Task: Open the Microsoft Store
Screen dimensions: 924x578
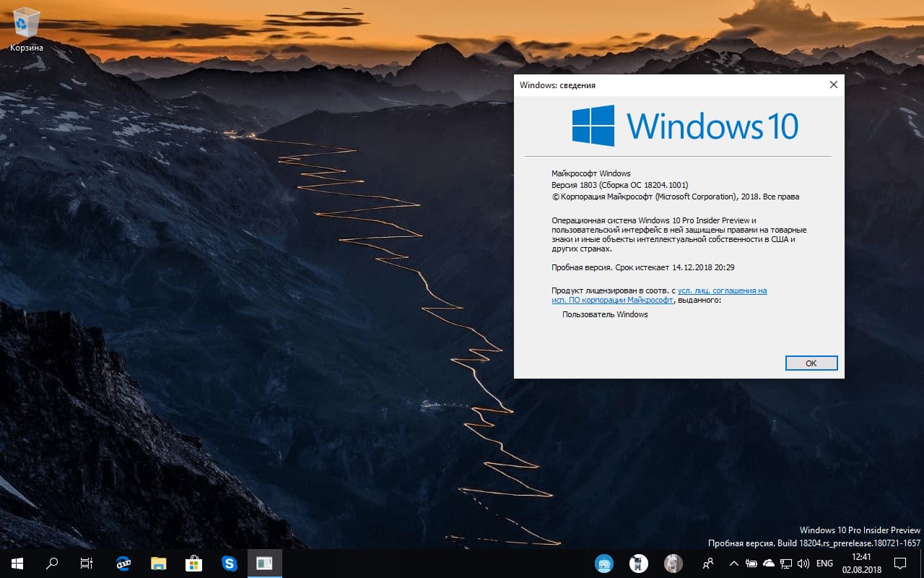Action: (193, 563)
